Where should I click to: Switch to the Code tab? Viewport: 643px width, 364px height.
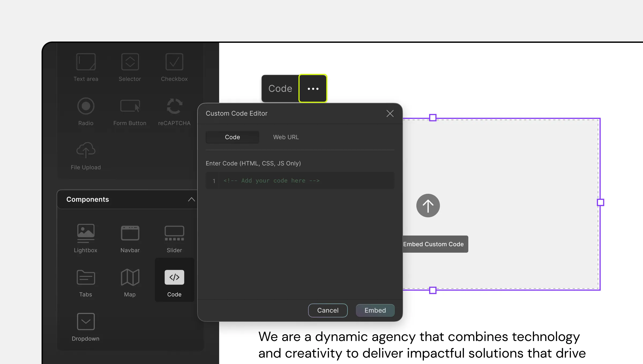pyautogui.click(x=232, y=137)
